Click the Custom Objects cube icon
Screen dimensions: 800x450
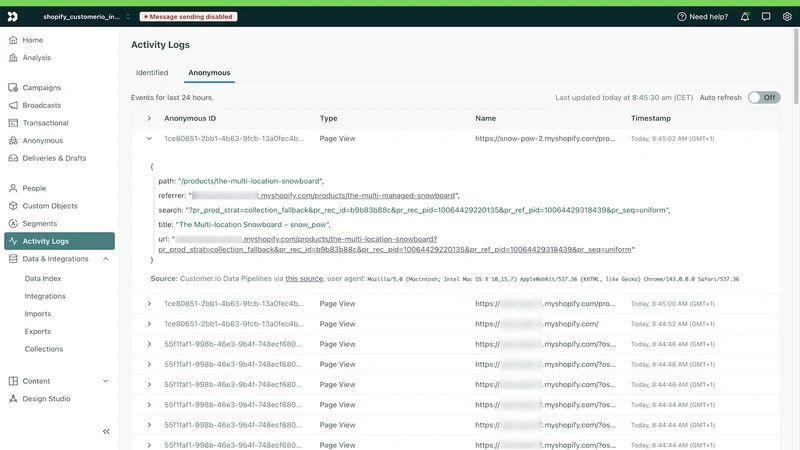pyautogui.click(x=13, y=206)
